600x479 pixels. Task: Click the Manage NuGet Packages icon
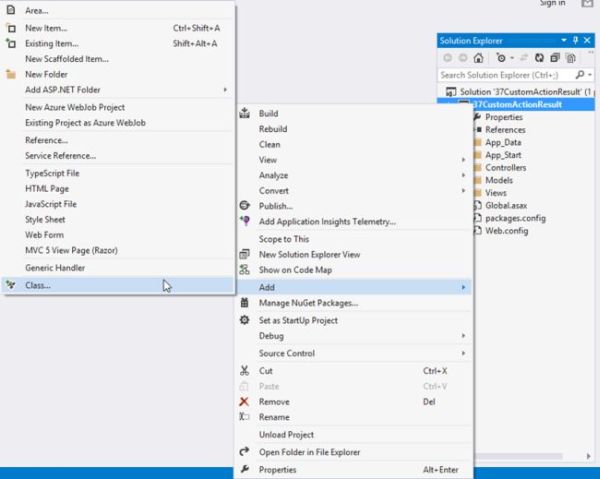tap(244, 303)
